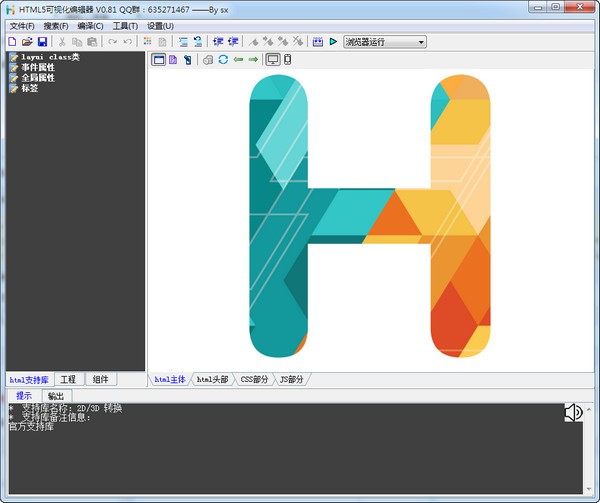This screenshot has width=600, height=503.
Task: Toggle the speaker sound icon
Action: click(x=573, y=412)
